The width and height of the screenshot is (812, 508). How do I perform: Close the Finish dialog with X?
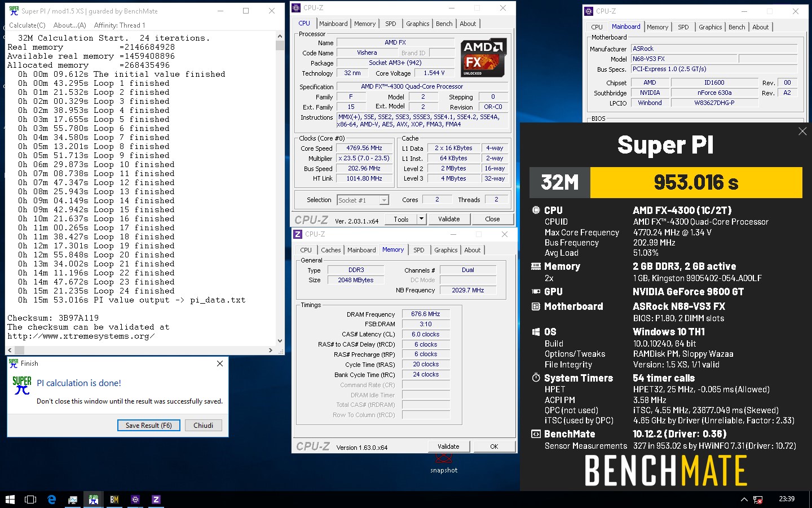click(220, 364)
